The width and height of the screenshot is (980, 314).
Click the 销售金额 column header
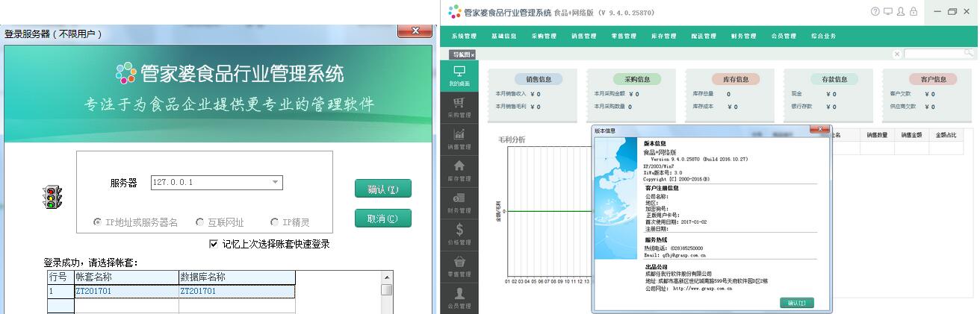pos(911,135)
